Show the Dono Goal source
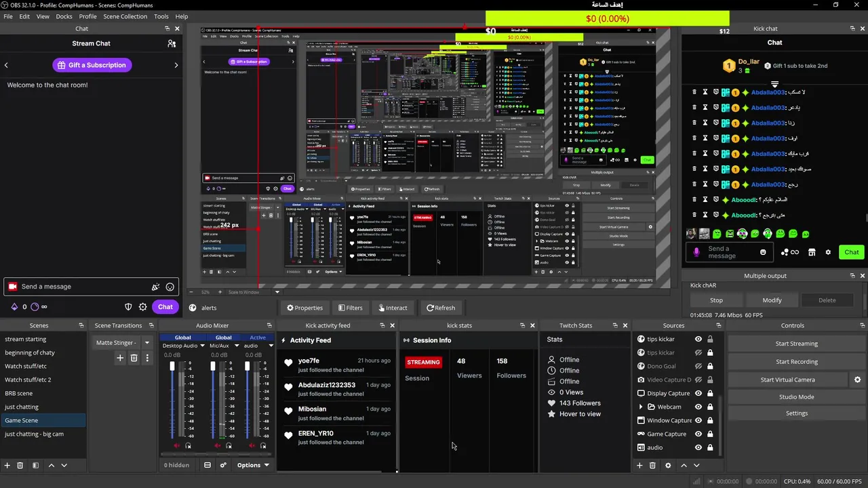The width and height of the screenshot is (868, 488). [698, 366]
